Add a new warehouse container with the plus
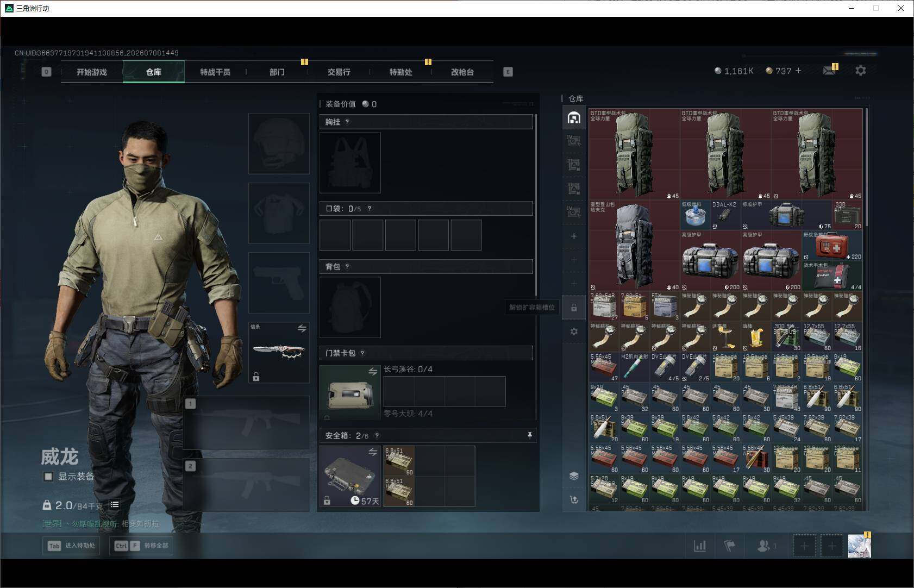The width and height of the screenshot is (914, 588). pyautogui.click(x=574, y=236)
